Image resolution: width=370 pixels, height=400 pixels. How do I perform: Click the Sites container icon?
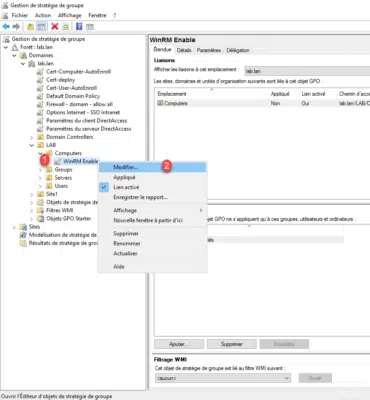click(23, 227)
